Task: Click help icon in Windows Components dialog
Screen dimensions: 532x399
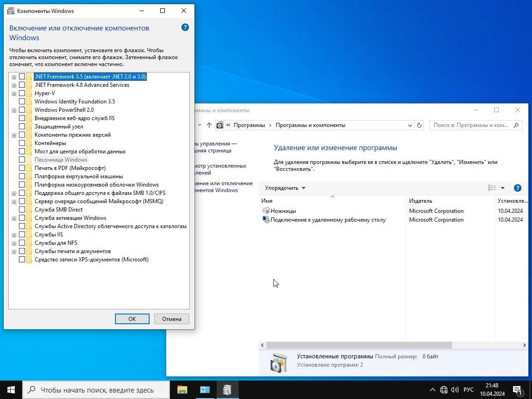Action: click(x=185, y=28)
